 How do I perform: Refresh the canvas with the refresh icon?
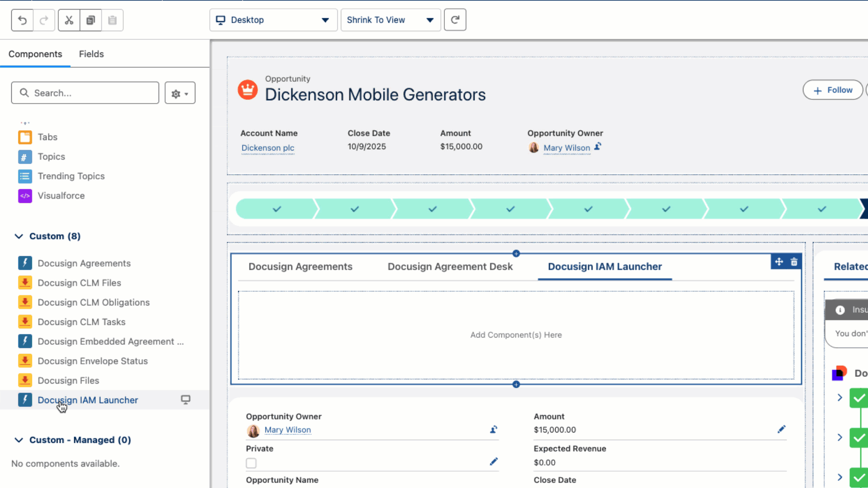pos(455,19)
